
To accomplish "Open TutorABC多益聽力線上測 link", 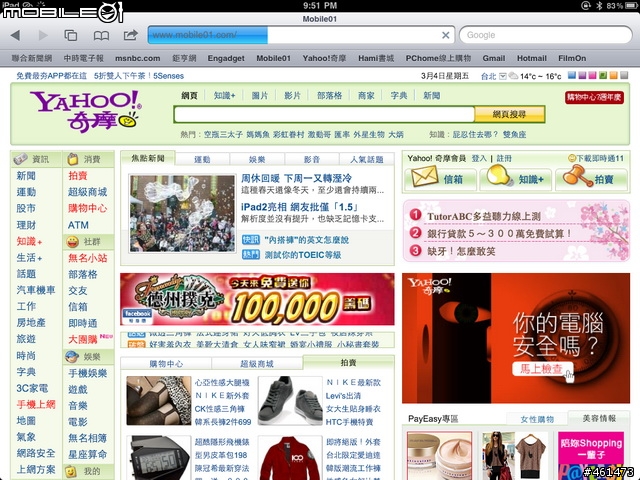I will (x=484, y=216).
